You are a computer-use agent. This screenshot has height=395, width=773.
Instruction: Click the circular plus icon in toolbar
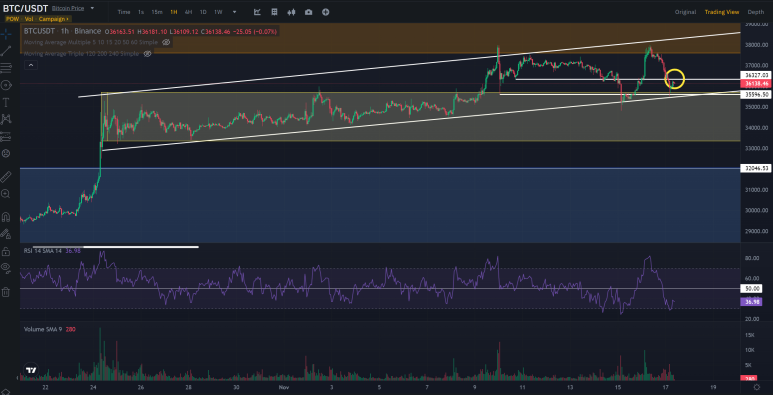[325, 12]
